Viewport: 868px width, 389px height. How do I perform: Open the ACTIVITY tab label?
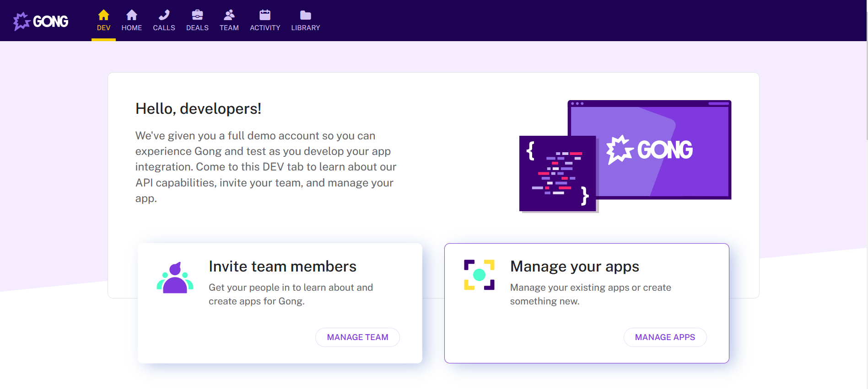click(x=265, y=28)
